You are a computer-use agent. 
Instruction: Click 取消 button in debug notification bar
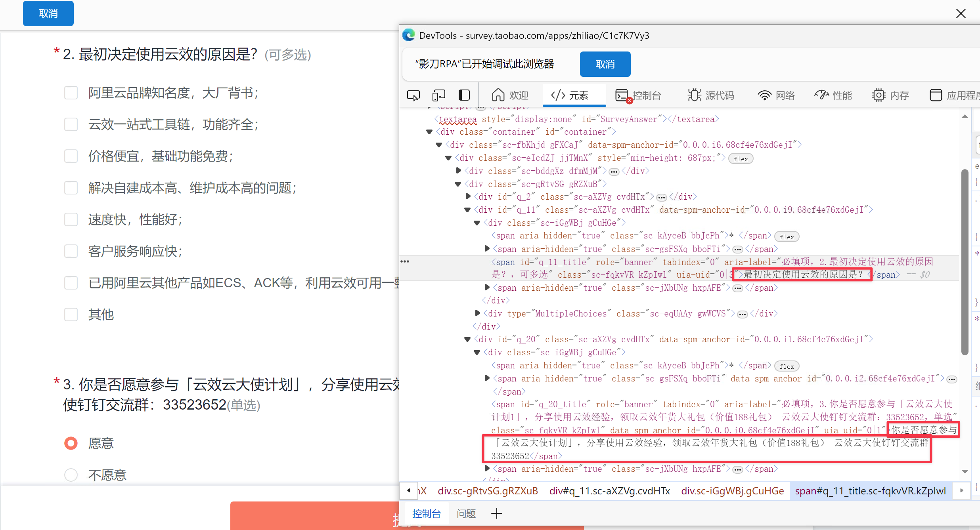605,64
